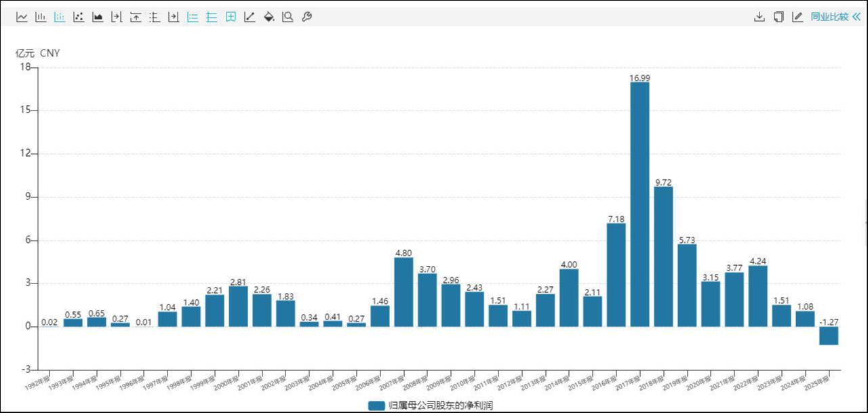This screenshot has height=413, width=868.
Task: Switch to area chart view
Action: (98, 17)
